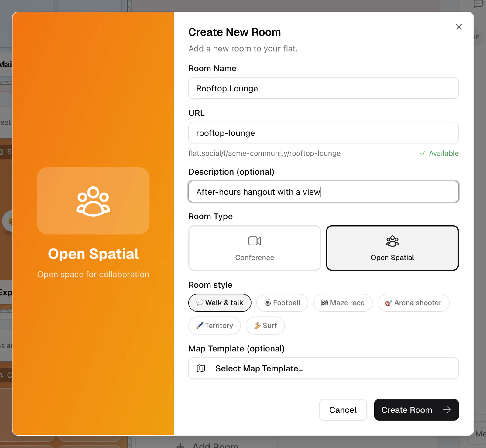The width and height of the screenshot is (486, 448).
Task: Select the Open Spatial room type
Action: [x=392, y=248]
